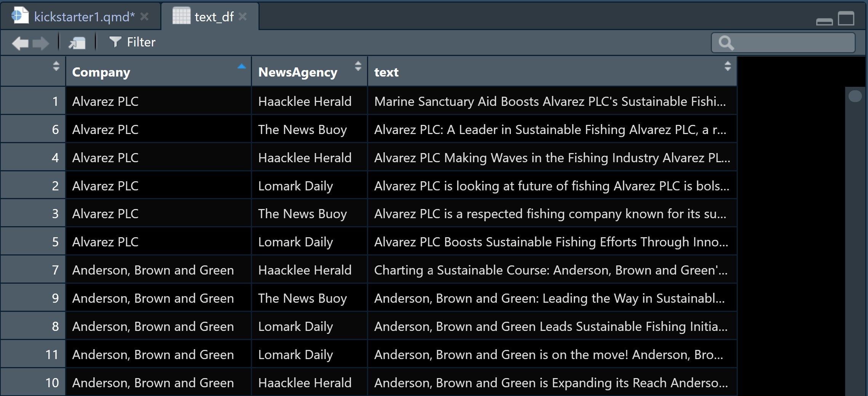Open the Filter option
Image resolution: width=868 pixels, height=396 pixels.
[x=132, y=42]
